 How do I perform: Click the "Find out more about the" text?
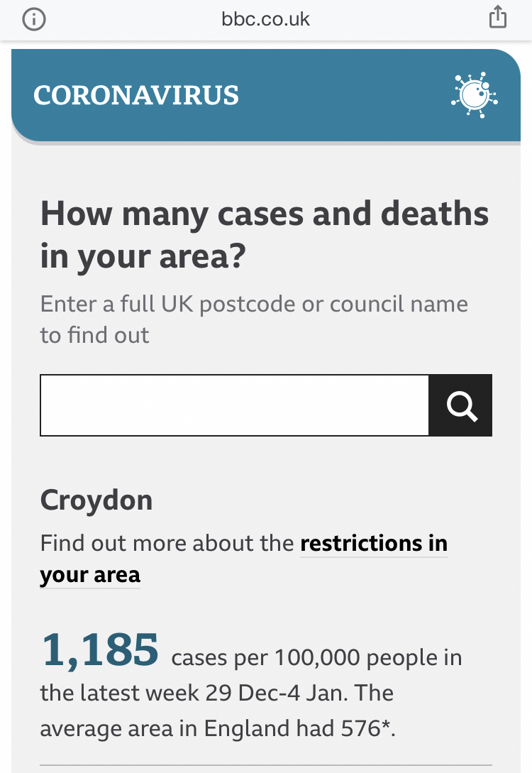pos(167,544)
